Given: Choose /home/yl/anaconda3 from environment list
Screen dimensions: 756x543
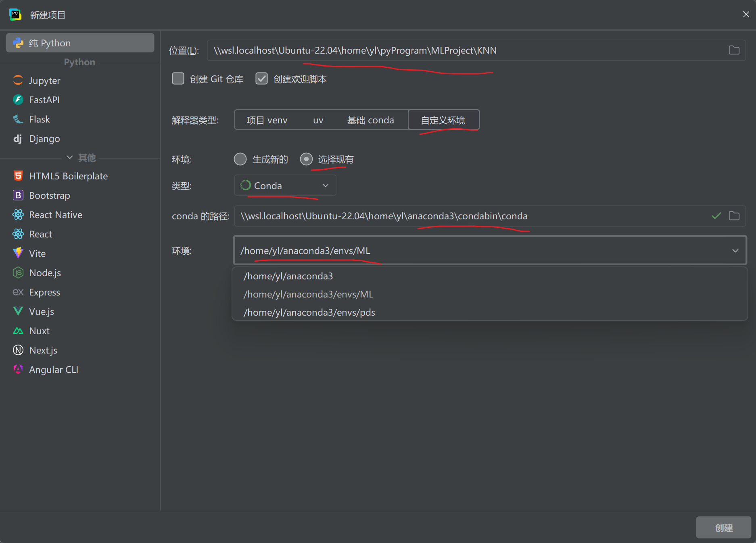Looking at the screenshot, I should pos(490,276).
